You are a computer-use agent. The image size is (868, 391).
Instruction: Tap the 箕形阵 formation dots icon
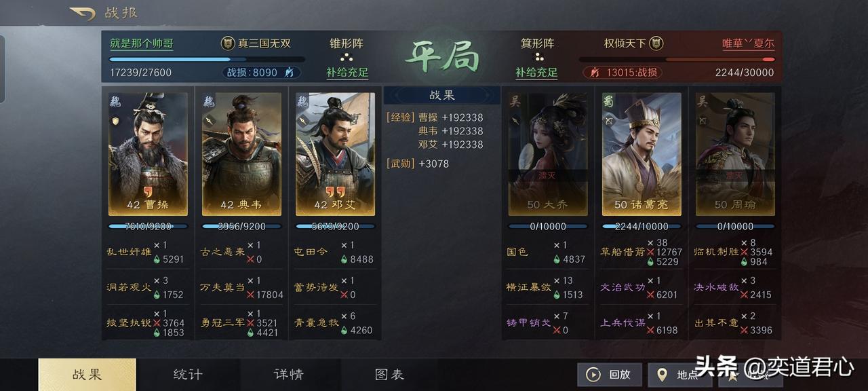[538, 57]
